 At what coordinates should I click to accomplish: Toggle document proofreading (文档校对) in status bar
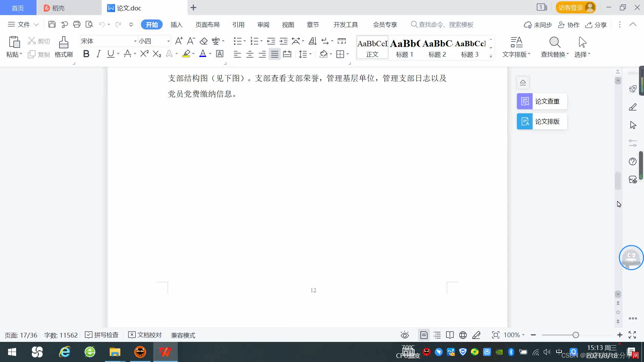[x=145, y=335]
